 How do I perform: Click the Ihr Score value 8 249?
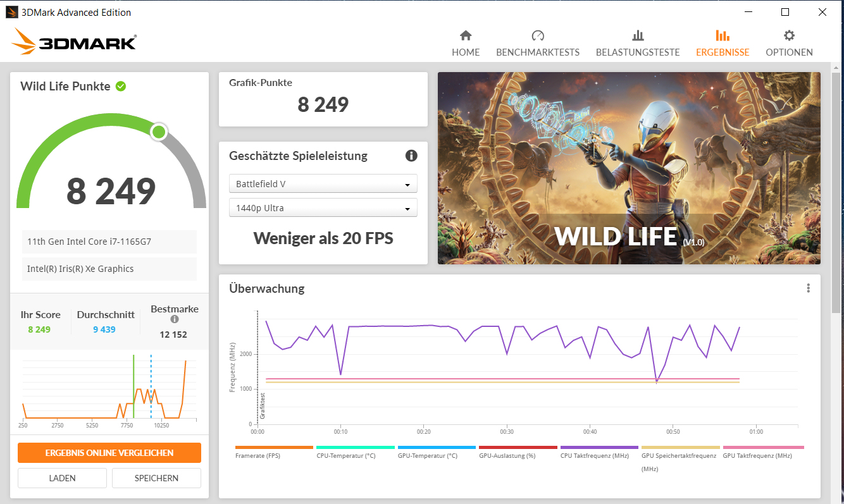[39, 329]
